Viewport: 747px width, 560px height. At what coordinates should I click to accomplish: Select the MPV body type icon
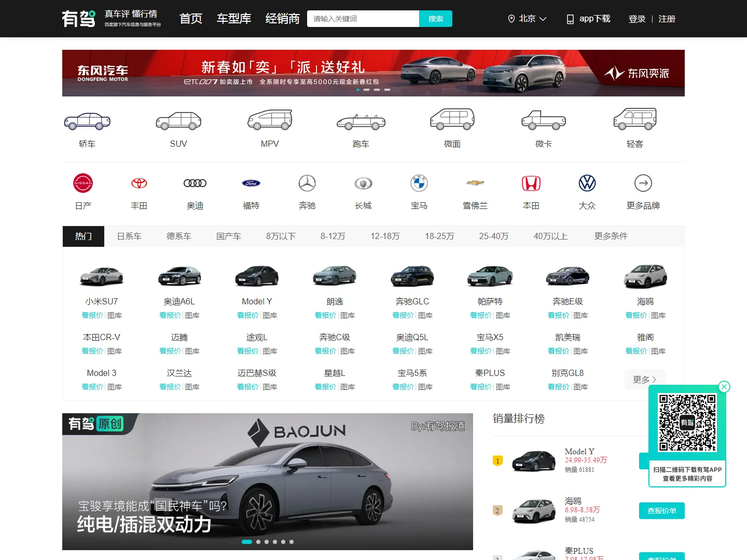pyautogui.click(x=270, y=120)
